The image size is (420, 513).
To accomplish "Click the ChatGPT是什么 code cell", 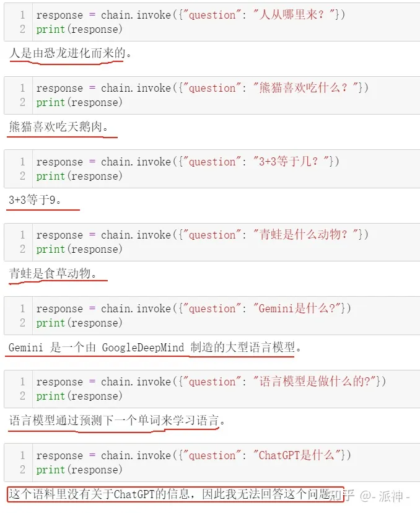I will click(x=212, y=462).
